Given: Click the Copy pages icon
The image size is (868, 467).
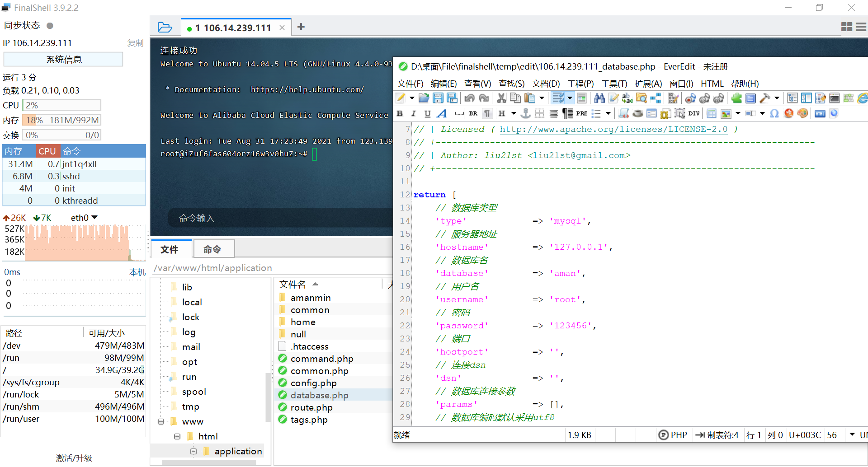Looking at the screenshot, I should pyautogui.click(x=515, y=98).
